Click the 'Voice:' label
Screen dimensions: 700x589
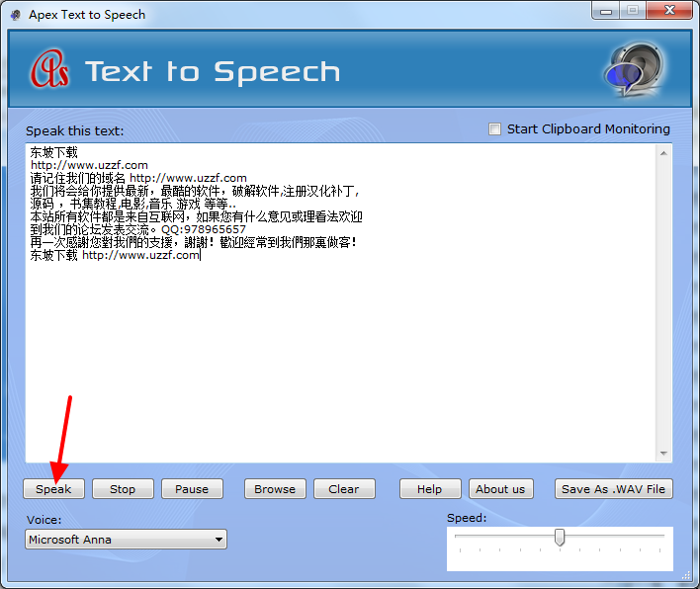coord(44,520)
